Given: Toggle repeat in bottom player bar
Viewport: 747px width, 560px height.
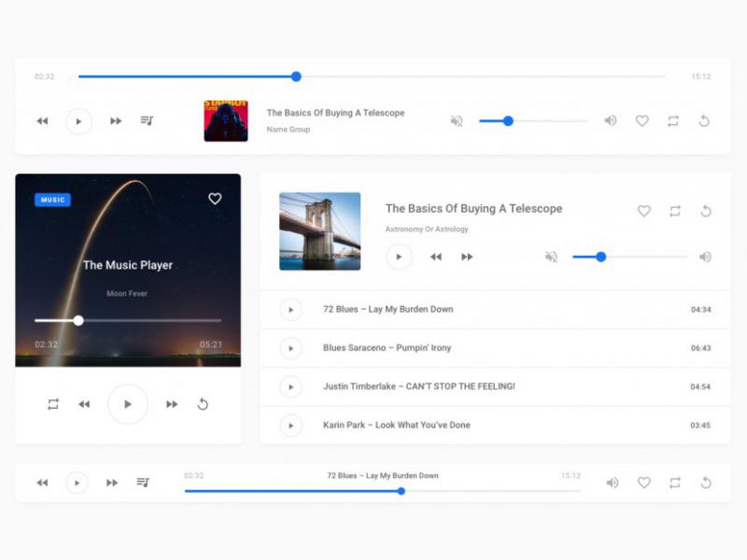Looking at the screenshot, I should point(675,483).
